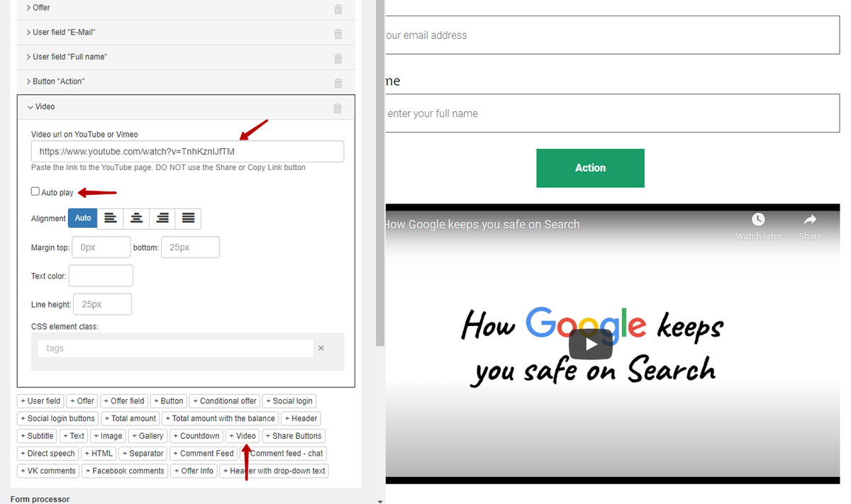Add a Direct speech element
Image resolution: width=851 pixels, height=504 pixels.
pyautogui.click(x=48, y=454)
